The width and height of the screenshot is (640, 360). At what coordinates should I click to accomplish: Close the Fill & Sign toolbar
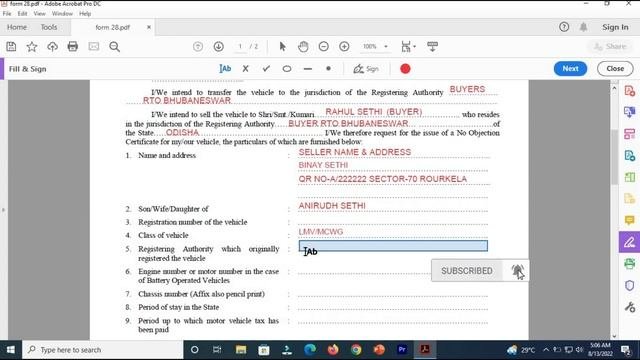(615, 69)
